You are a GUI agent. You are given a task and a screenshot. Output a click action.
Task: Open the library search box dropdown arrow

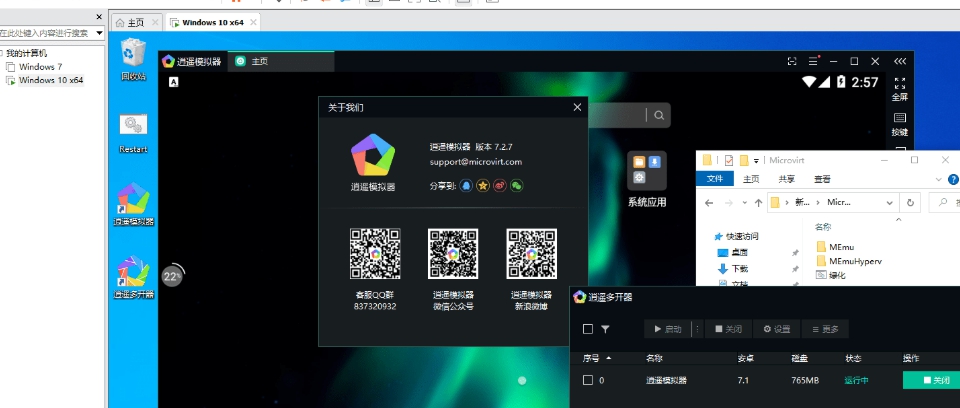(99, 33)
